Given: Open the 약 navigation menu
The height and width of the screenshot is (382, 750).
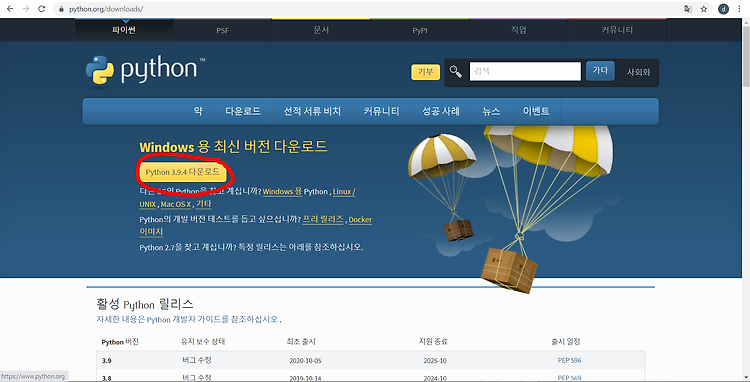Looking at the screenshot, I should [x=198, y=111].
